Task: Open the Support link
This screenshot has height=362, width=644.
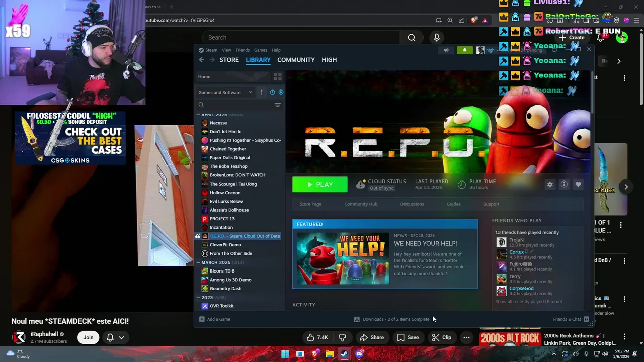Action: click(491, 204)
